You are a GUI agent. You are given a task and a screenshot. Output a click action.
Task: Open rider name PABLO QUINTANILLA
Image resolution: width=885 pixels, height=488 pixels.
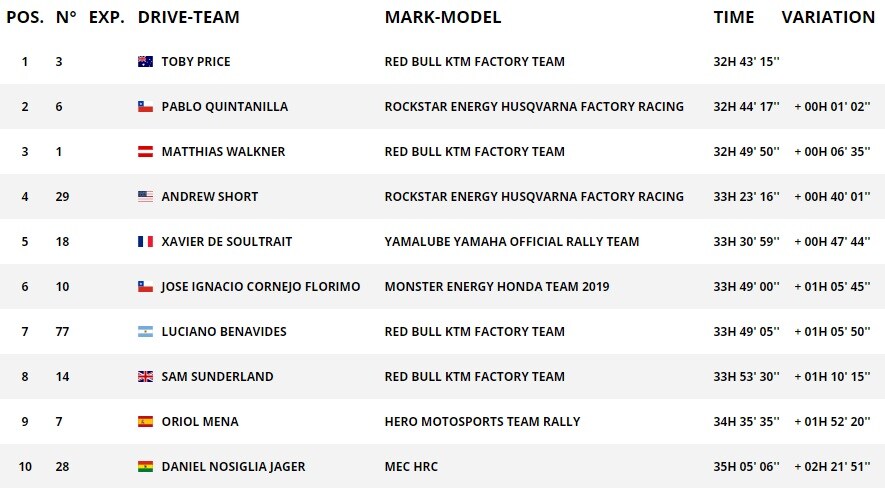(225, 107)
